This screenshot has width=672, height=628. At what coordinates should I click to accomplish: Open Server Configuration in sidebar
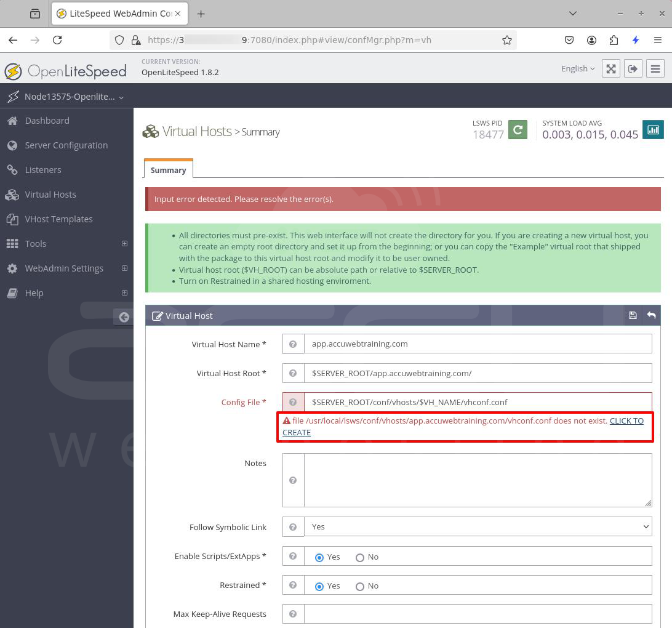[x=66, y=145]
